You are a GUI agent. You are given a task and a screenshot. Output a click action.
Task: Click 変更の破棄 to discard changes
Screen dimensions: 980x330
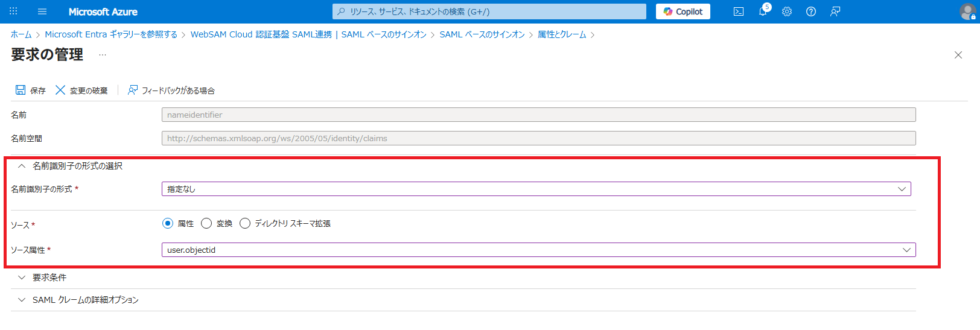pyautogui.click(x=81, y=90)
